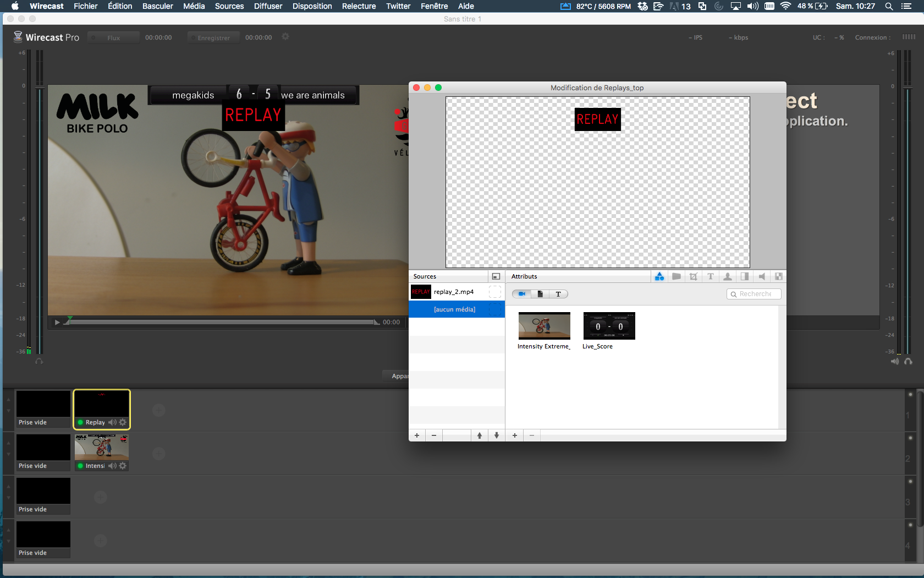Click the stream settings gear icon

(285, 37)
